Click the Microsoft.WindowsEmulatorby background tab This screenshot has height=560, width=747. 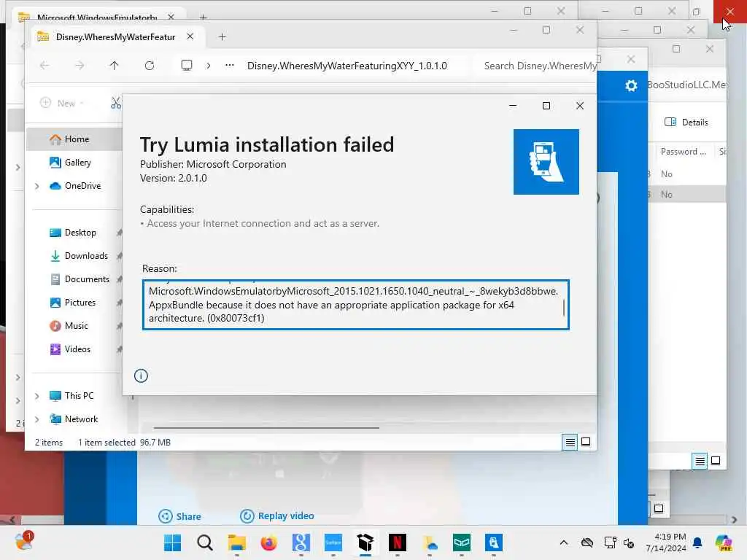click(97, 17)
